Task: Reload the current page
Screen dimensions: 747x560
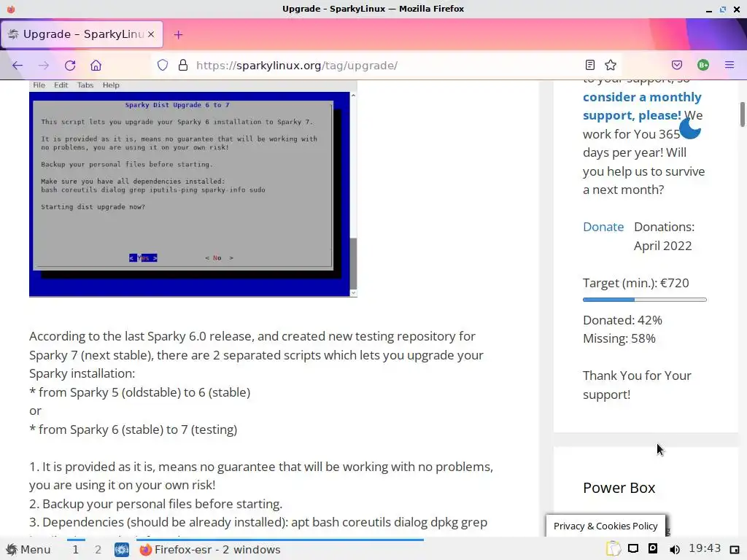Action: 70,65
